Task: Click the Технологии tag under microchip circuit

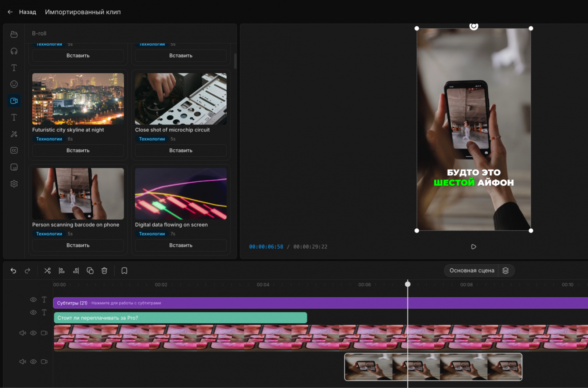Action: point(152,139)
